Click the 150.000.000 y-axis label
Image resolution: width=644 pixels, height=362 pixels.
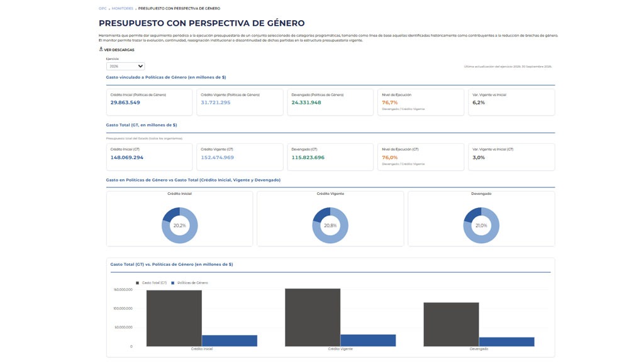[x=123, y=290]
